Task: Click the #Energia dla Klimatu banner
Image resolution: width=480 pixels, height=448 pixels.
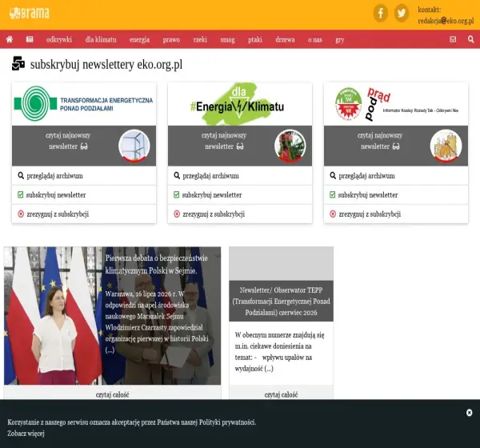Action: click(x=240, y=104)
